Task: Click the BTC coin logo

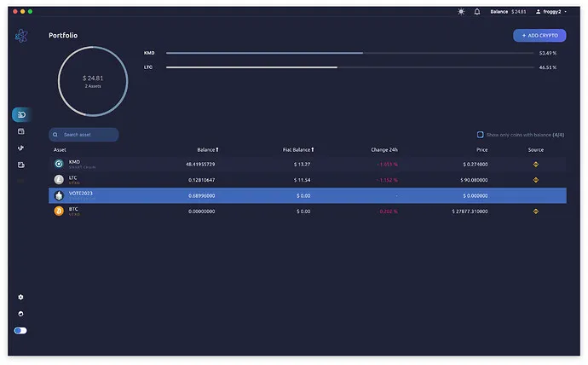Action: pos(59,211)
